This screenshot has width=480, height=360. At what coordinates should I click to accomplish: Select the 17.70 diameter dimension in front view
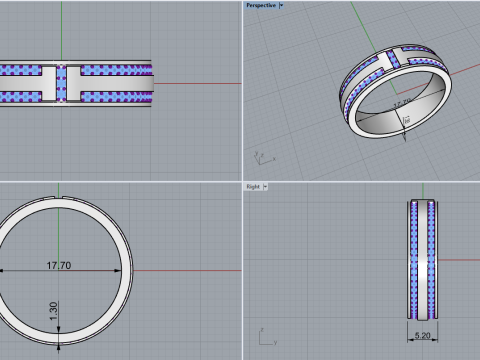59,265
